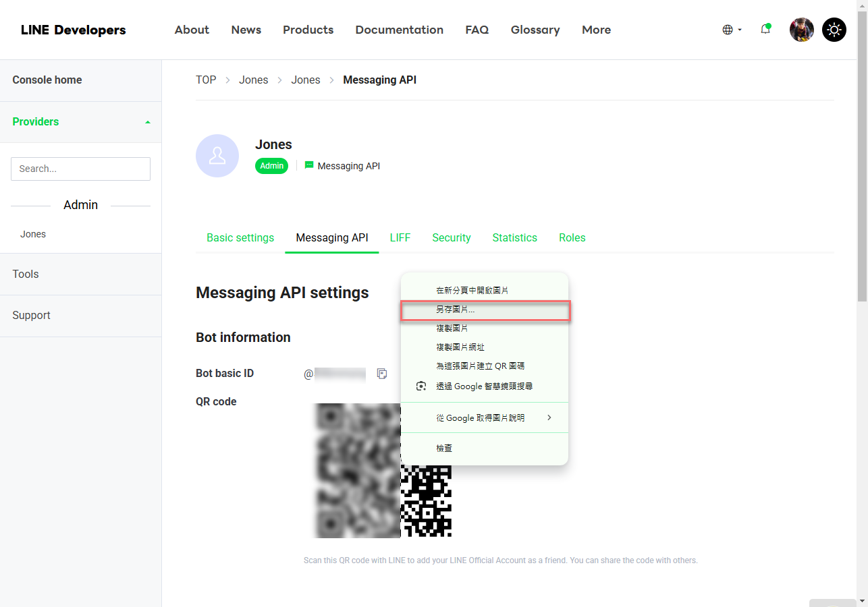Screen dimensions: 868x607
Task: Open Glossary in top navigation
Action: 535,30
